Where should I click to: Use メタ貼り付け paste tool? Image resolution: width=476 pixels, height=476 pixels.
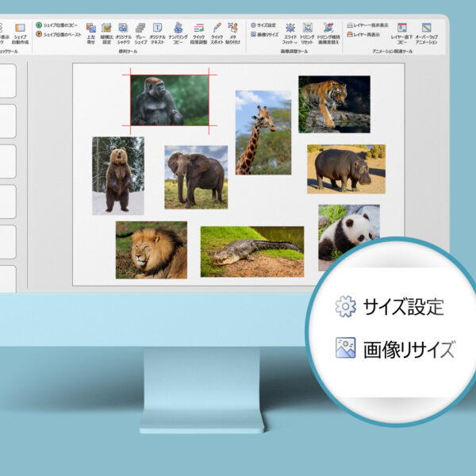point(232,33)
